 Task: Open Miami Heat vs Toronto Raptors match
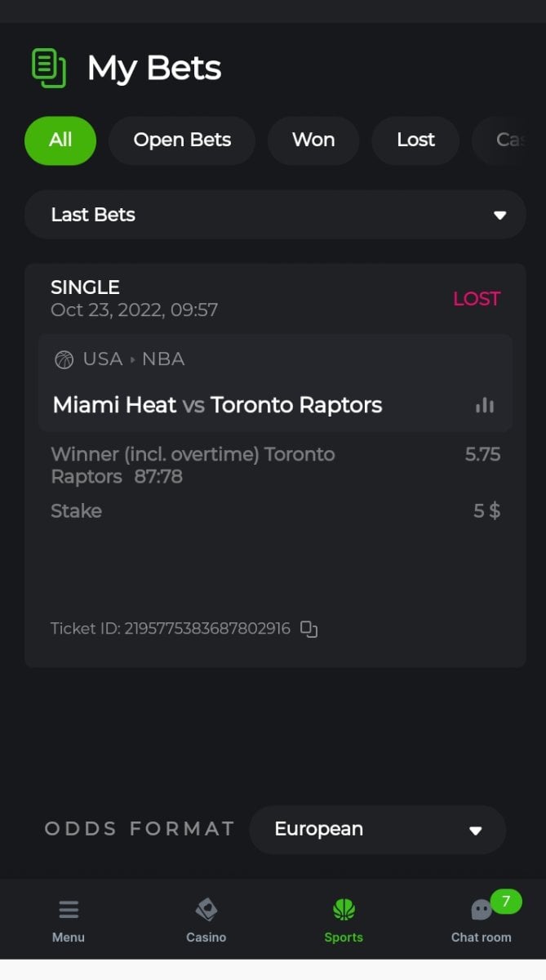217,405
